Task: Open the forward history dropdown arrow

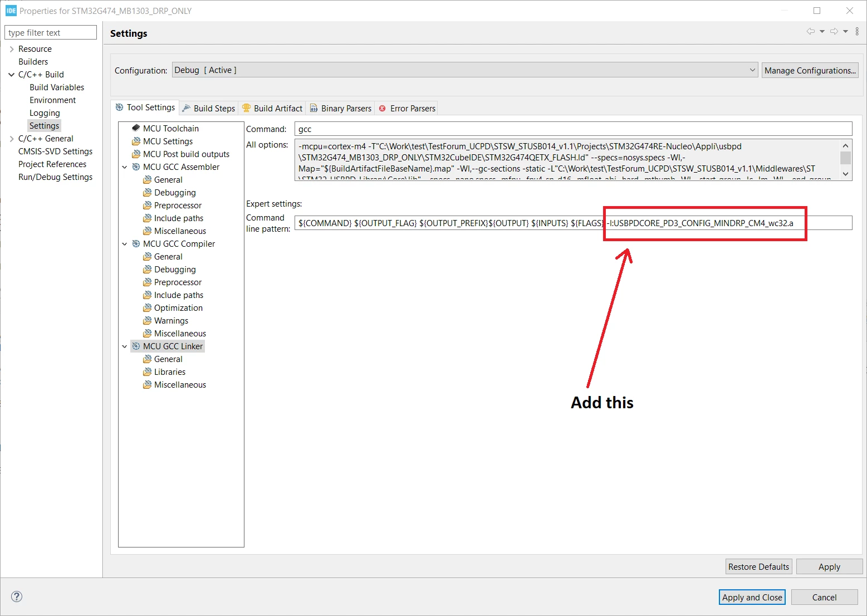Action: pyautogui.click(x=845, y=31)
